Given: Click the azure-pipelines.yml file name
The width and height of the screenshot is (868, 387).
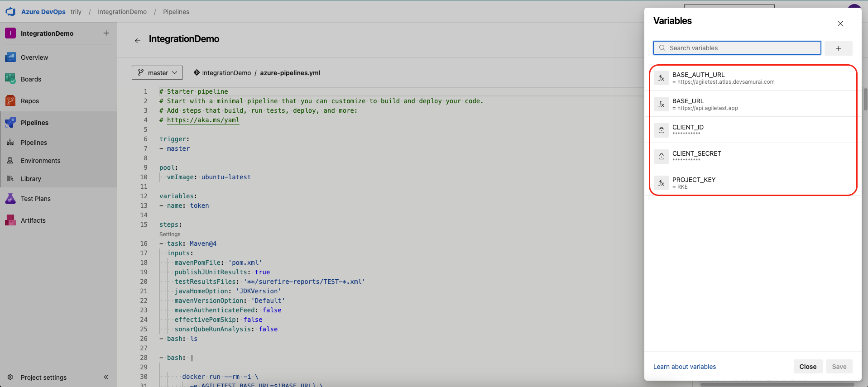Looking at the screenshot, I should (x=290, y=73).
